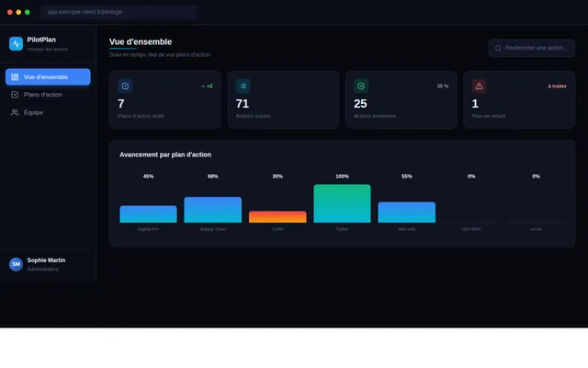588x368 pixels.
Task: Click the active plans card icon
Action: [125, 86]
